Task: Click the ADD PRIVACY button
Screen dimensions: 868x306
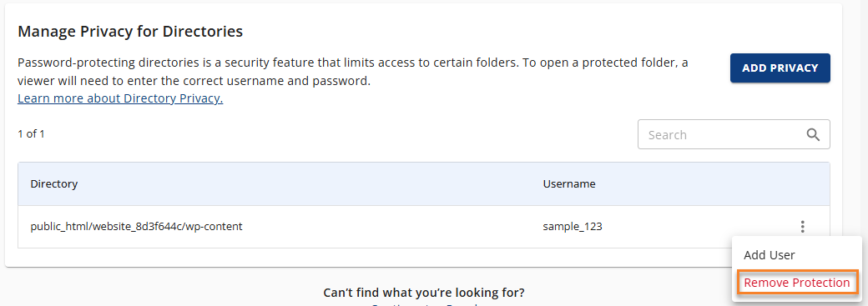Action: pos(780,68)
